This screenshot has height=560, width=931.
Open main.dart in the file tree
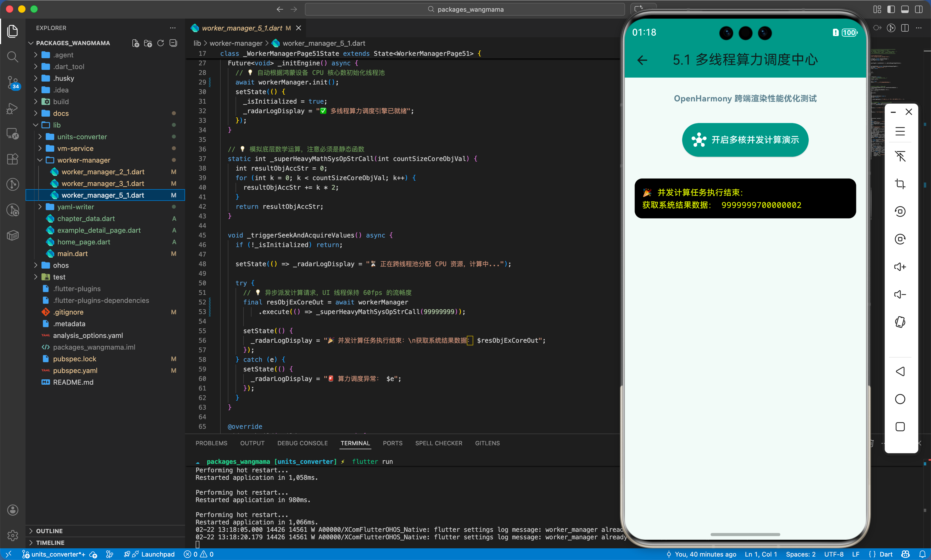pos(72,254)
